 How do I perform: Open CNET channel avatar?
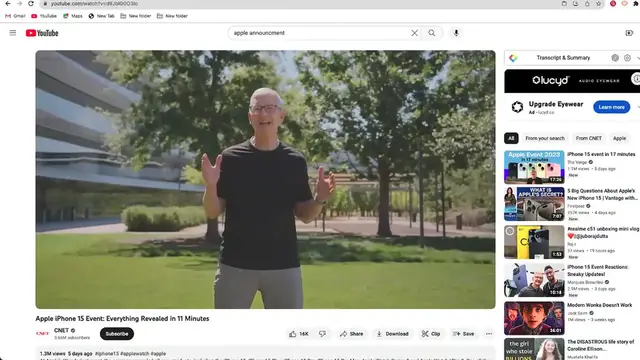(42, 333)
